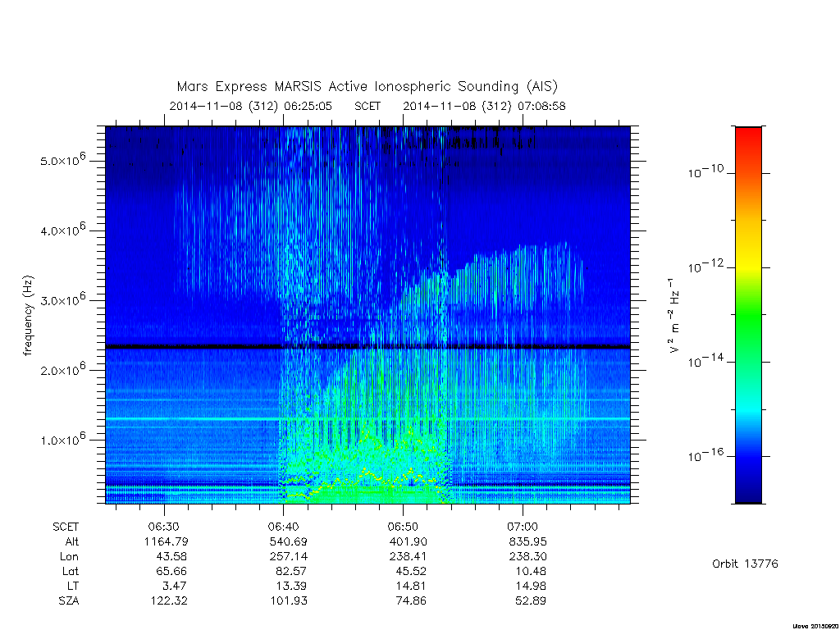Image resolution: width=840 pixels, height=630 pixels.
Task: Select the 06:50 SCET time tick label
Action: (x=403, y=527)
